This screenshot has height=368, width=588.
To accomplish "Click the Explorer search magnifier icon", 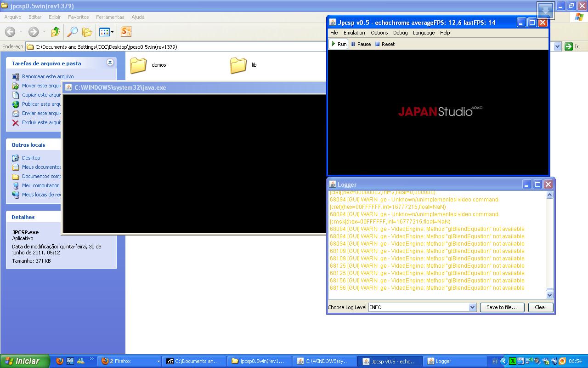I will (72, 32).
